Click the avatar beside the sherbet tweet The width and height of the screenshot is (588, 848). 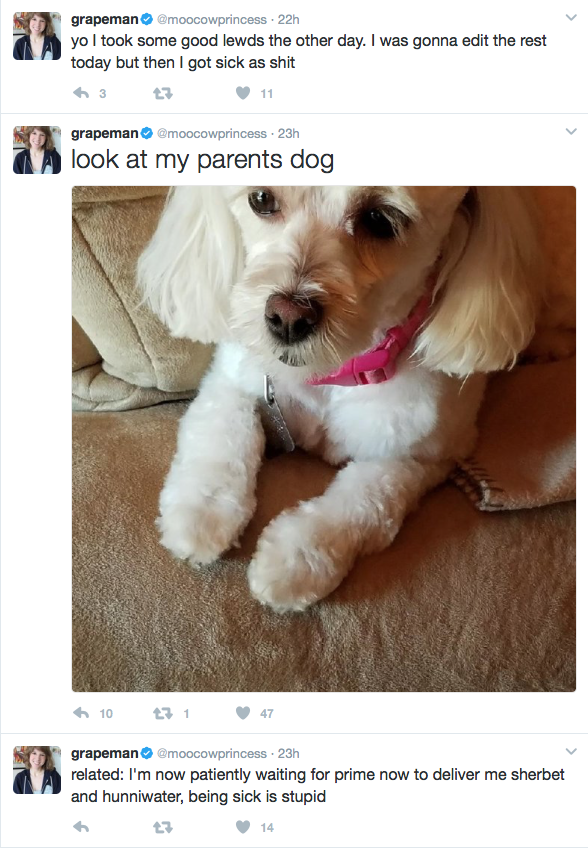tap(37, 770)
